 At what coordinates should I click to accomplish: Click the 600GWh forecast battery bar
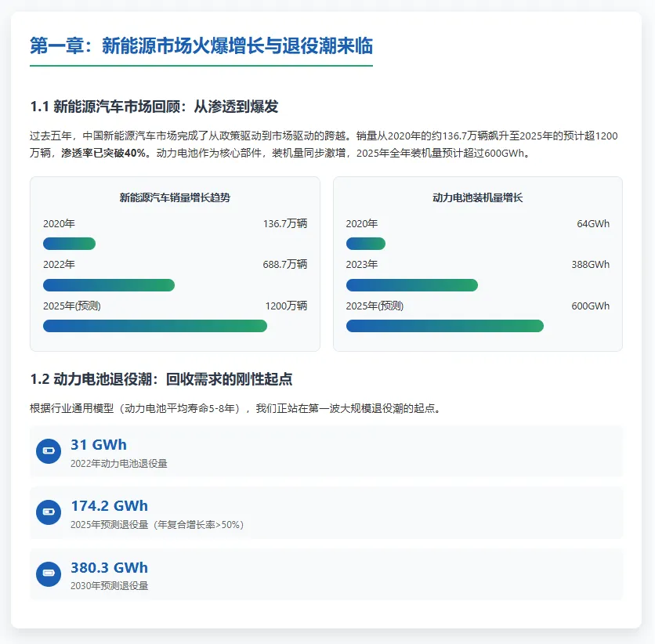tap(445, 326)
